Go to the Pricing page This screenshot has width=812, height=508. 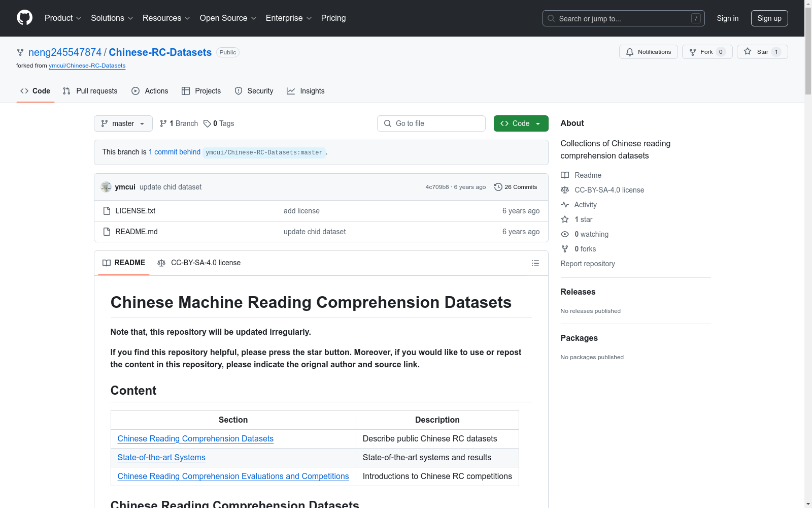pyautogui.click(x=333, y=18)
